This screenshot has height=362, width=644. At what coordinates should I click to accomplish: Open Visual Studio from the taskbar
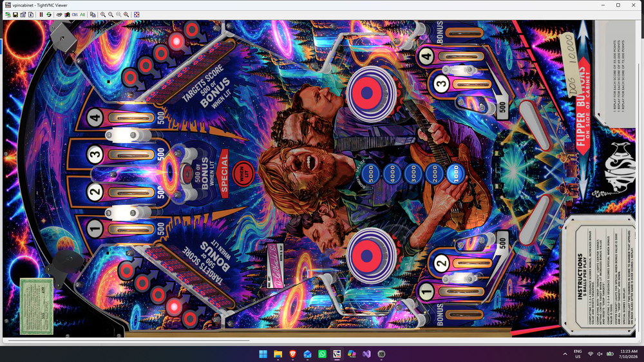pyautogui.click(x=367, y=354)
